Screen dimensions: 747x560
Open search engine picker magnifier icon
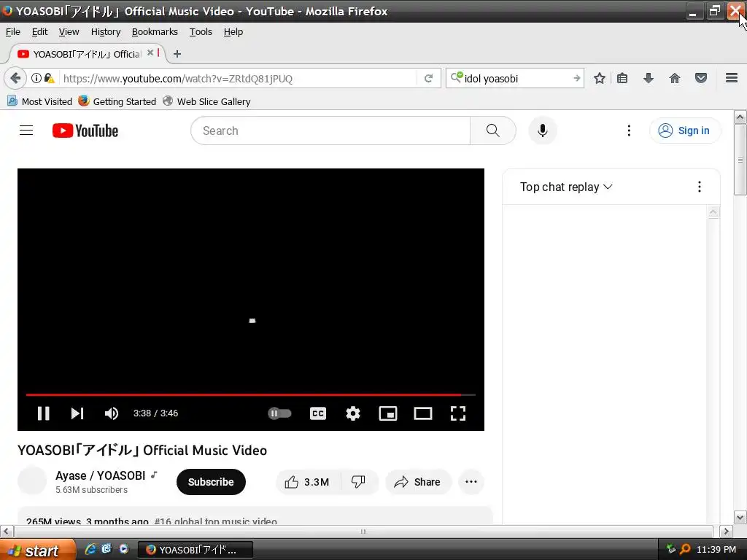[457, 77]
